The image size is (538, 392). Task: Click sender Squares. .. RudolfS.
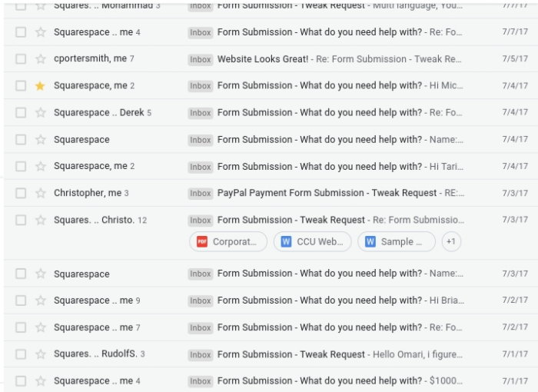pyautogui.click(x=95, y=354)
